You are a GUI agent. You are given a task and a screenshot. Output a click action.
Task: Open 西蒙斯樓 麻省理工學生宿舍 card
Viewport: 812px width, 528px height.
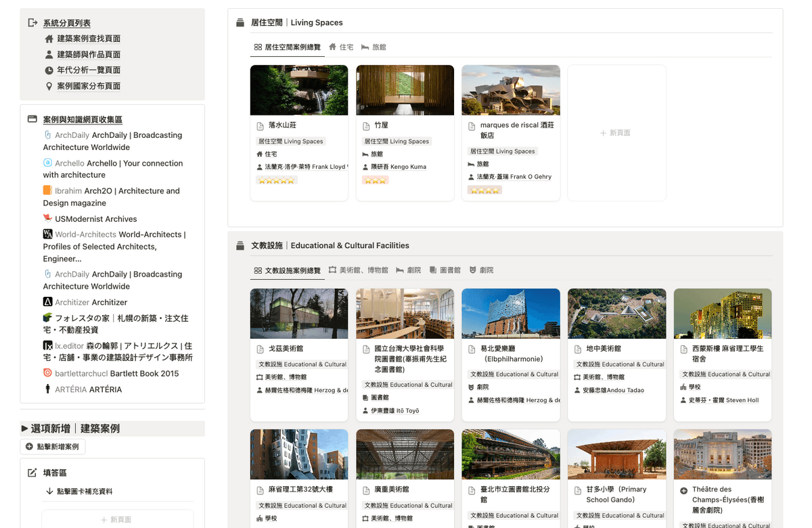click(x=723, y=355)
